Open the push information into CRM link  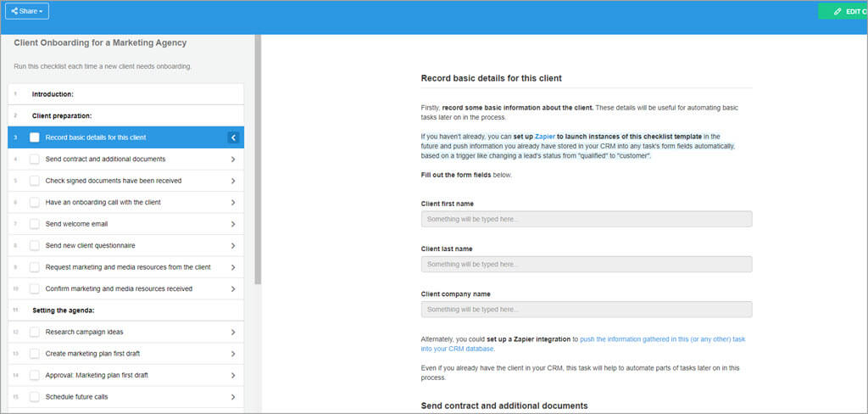coord(661,339)
